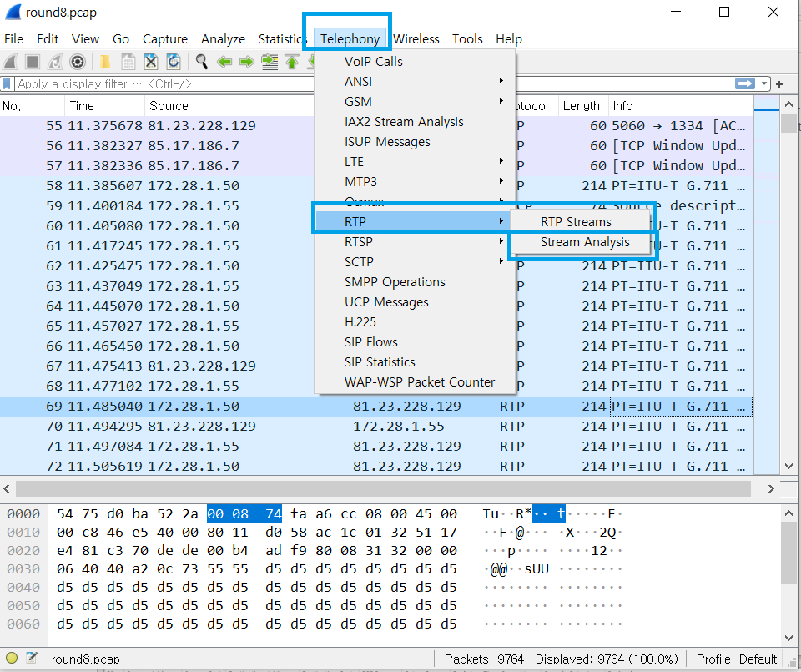Open the highlighted RTP submenu entry

[413, 221]
